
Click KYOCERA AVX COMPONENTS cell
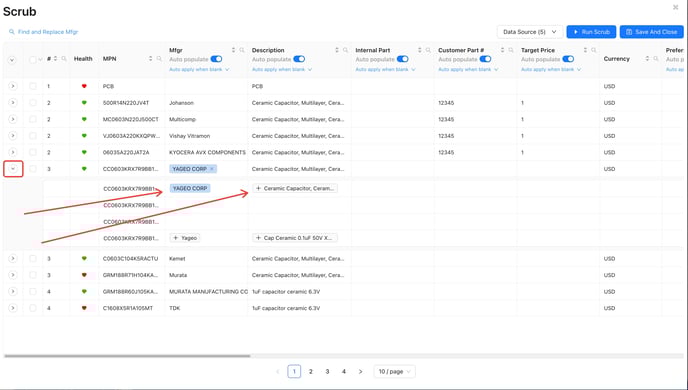point(207,152)
